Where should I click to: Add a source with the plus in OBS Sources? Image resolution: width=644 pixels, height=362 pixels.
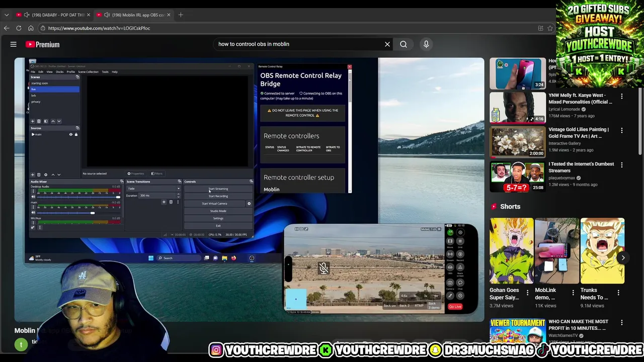[x=32, y=174]
